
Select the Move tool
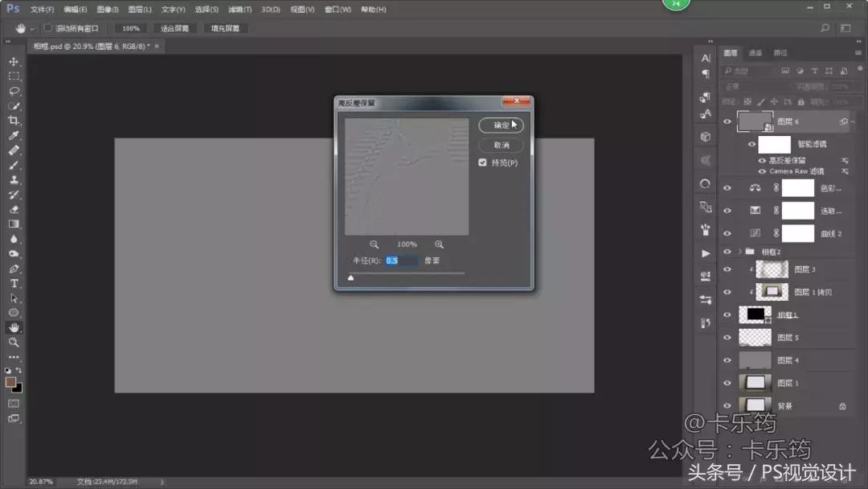click(14, 60)
